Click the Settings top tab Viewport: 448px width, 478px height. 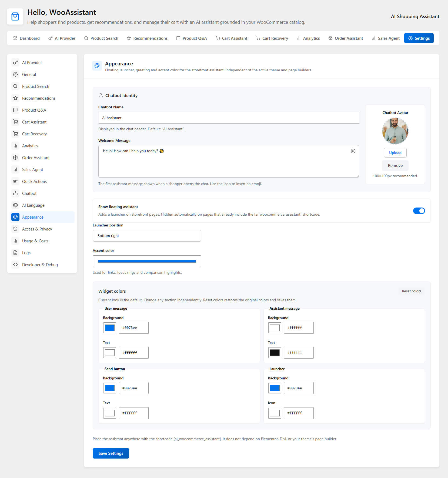coord(419,38)
